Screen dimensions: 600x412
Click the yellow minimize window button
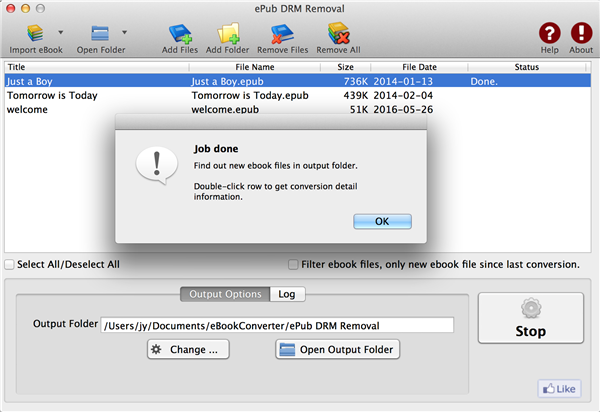(25, 8)
